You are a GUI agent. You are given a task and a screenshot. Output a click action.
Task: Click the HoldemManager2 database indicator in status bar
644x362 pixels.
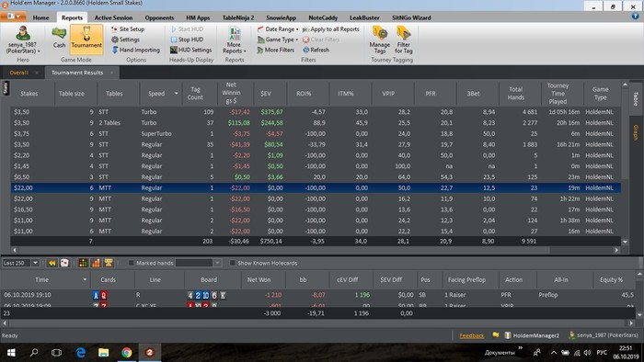tap(532, 335)
